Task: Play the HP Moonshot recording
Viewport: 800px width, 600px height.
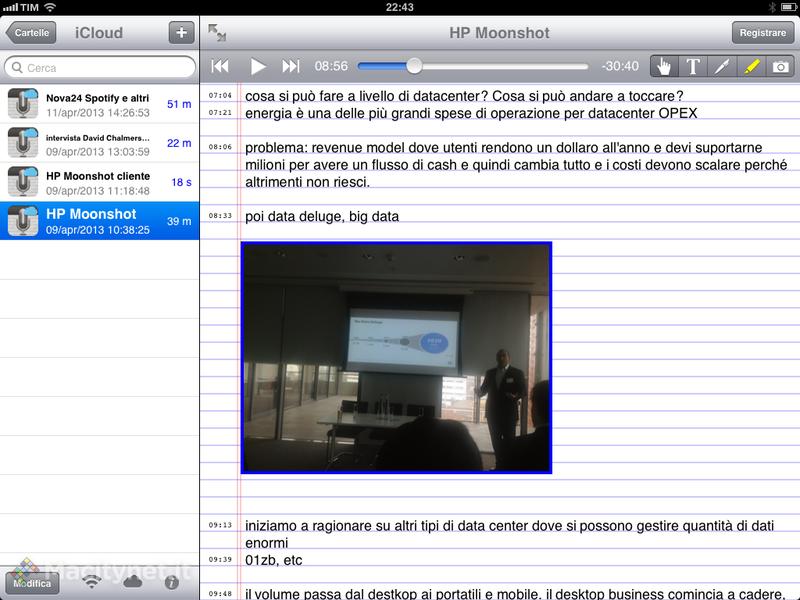Action: [x=258, y=66]
